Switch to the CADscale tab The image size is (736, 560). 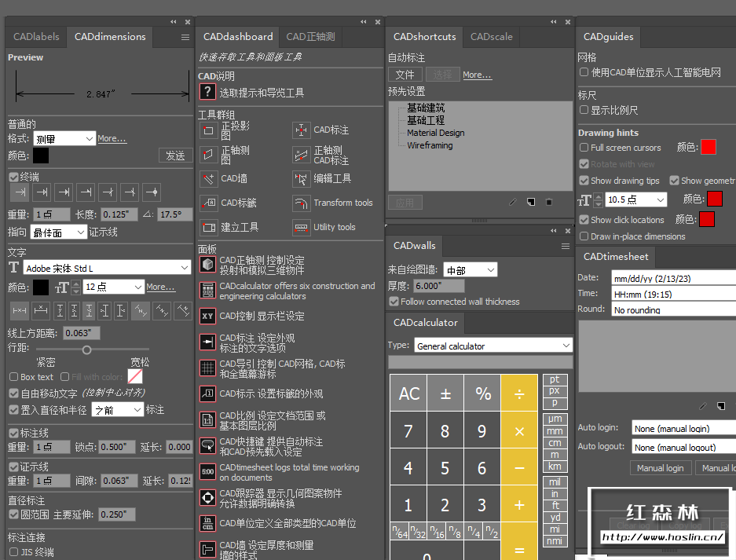point(491,37)
